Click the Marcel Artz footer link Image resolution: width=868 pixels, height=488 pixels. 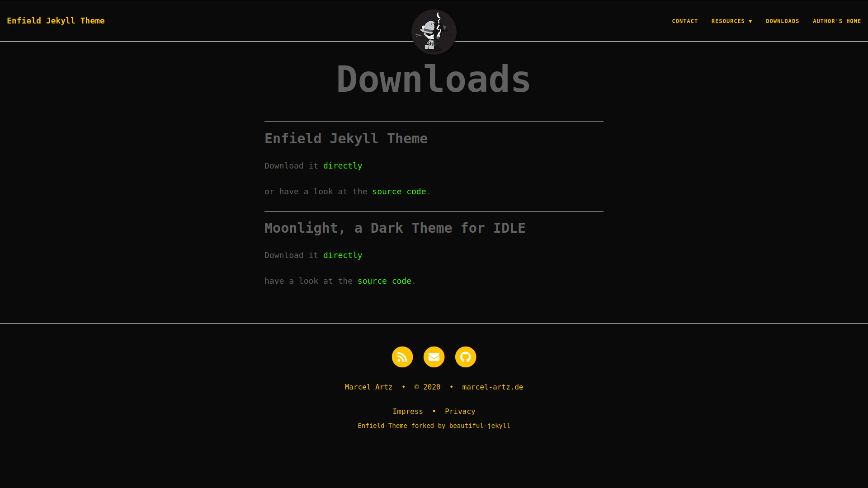pyautogui.click(x=368, y=387)
